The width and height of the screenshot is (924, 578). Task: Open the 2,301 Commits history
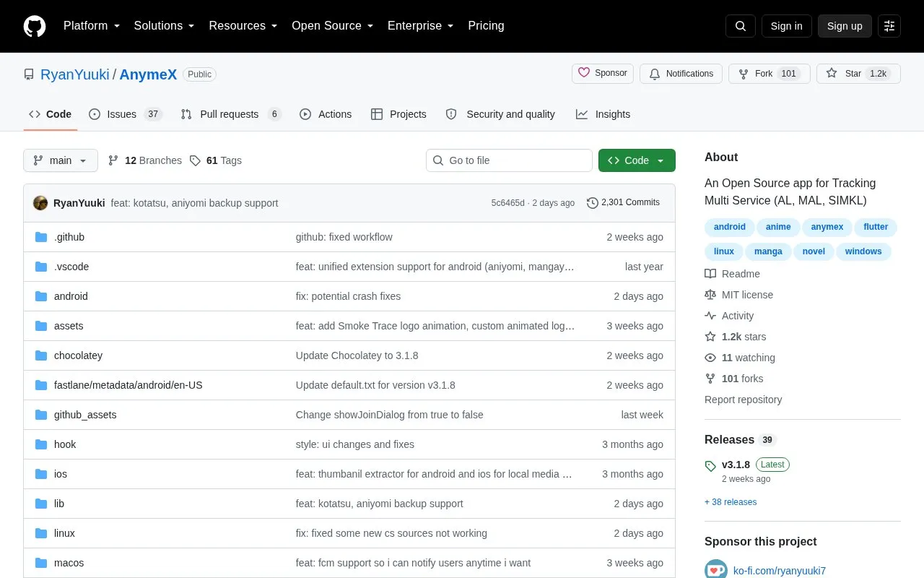[x=624, y=203]
